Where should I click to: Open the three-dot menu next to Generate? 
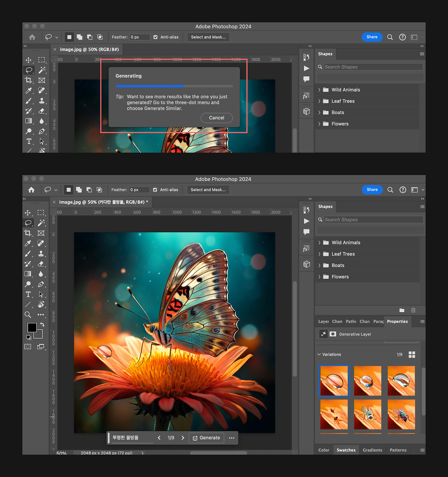pyautogui.click(x=232, y=438)
